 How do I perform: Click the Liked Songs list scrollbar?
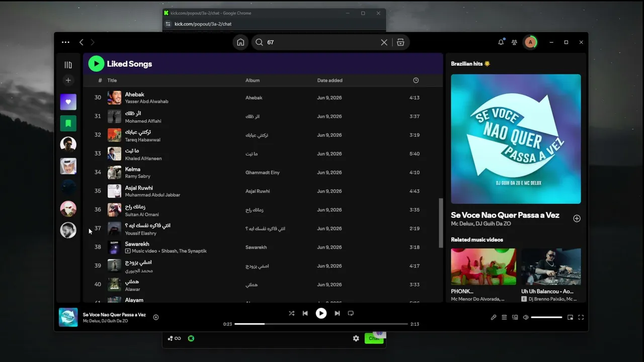(x=441, y=223)
